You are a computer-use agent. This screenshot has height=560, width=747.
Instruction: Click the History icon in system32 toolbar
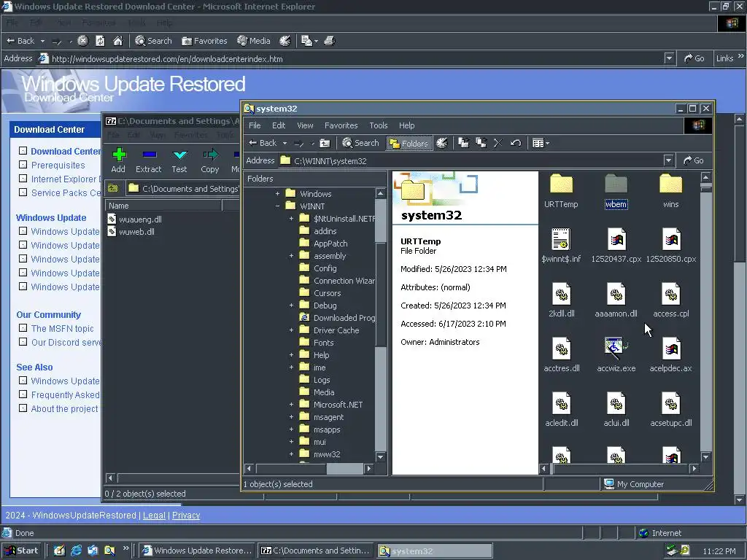point(442,143)
